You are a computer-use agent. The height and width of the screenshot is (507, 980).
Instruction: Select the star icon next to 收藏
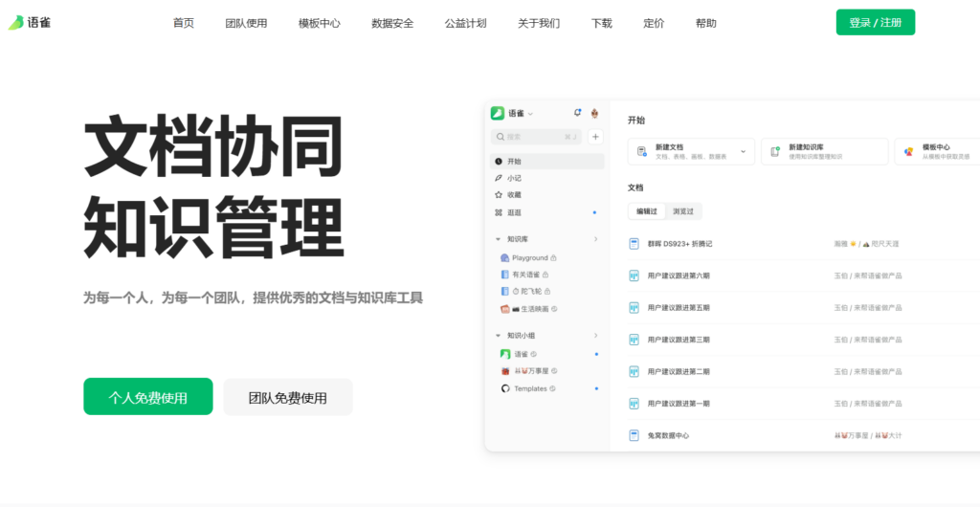point(498,195)
